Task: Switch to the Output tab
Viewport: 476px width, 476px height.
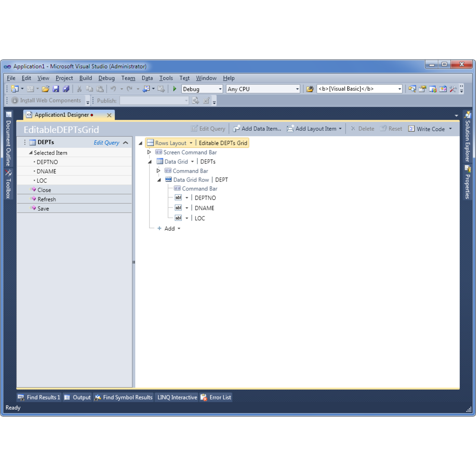Action: pyautogui.click(x=77, y=397)
